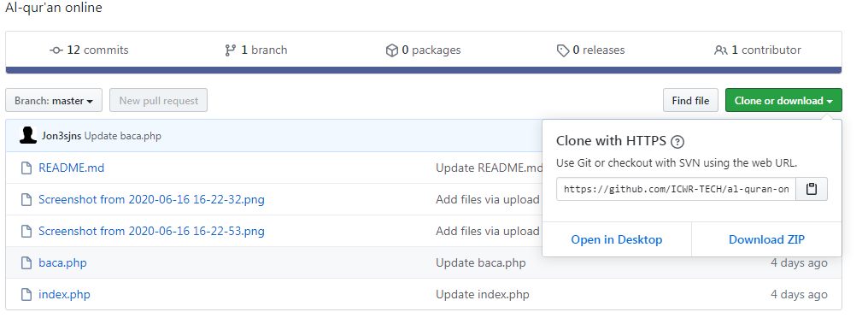
Task: Click the language bar below stats
Action: 424,70
